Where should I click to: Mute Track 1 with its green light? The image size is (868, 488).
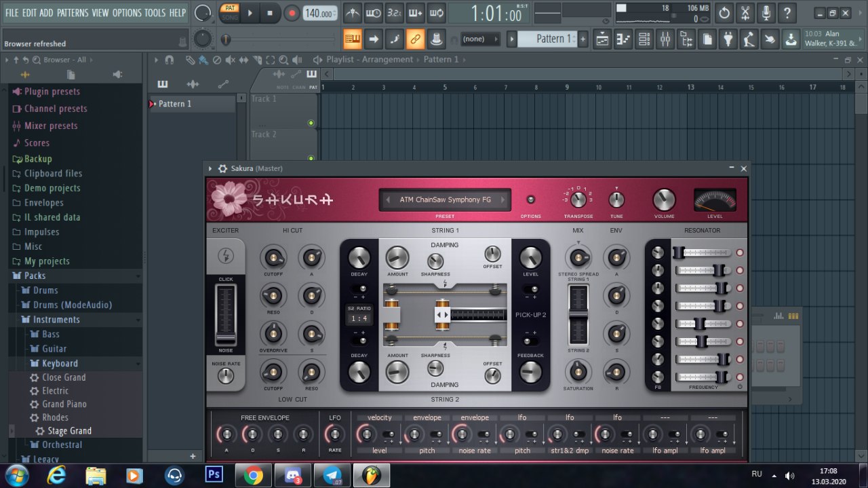pos(311,123)
